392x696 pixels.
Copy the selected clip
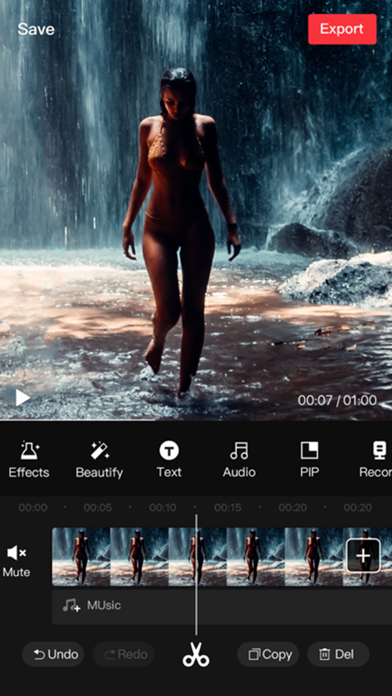click(x=268, y=654)
